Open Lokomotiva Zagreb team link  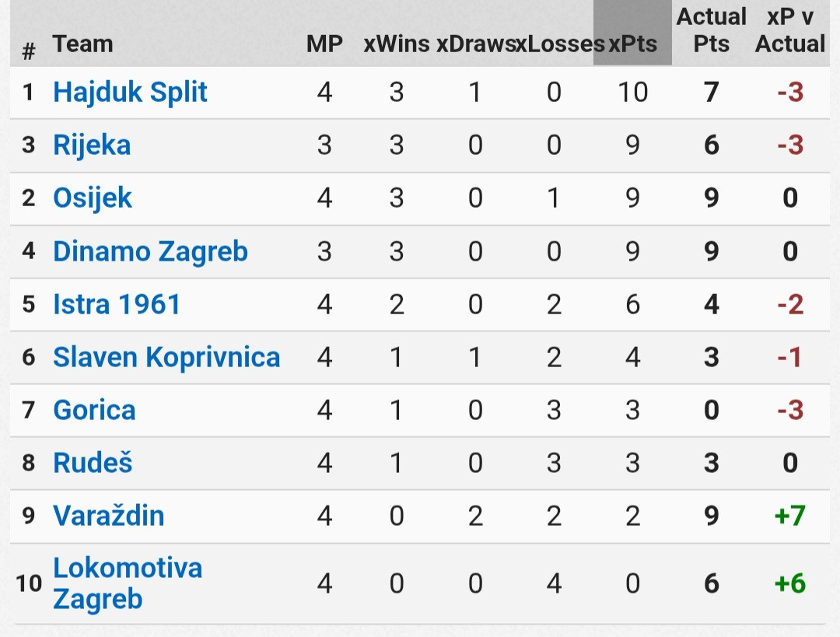point(128,583)
